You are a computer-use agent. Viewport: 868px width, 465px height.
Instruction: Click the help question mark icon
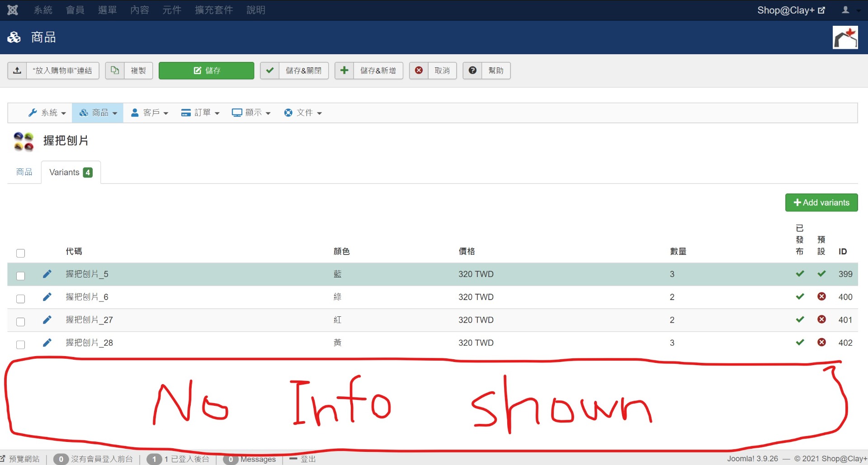tap(472, 70)
